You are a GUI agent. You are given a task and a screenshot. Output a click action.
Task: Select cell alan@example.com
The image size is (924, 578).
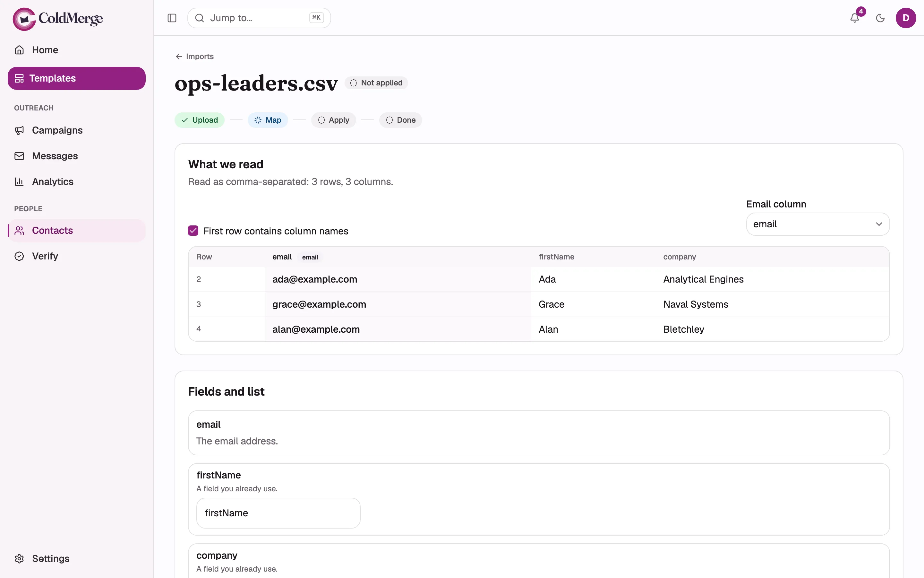(316, 329)
